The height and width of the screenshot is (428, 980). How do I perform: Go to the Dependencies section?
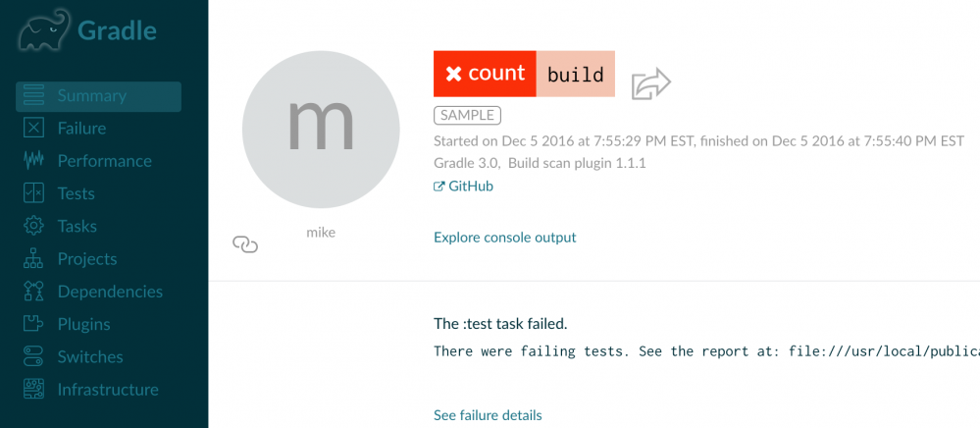110,292
